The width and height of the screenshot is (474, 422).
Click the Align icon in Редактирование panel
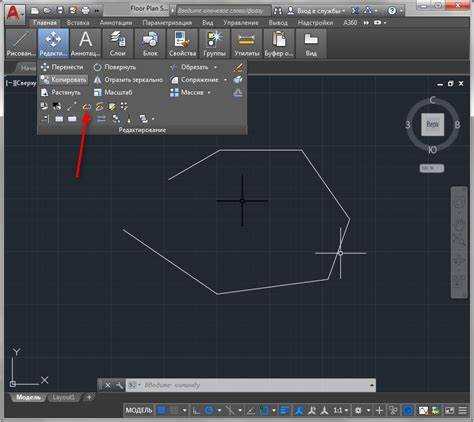tap(45, 119)
